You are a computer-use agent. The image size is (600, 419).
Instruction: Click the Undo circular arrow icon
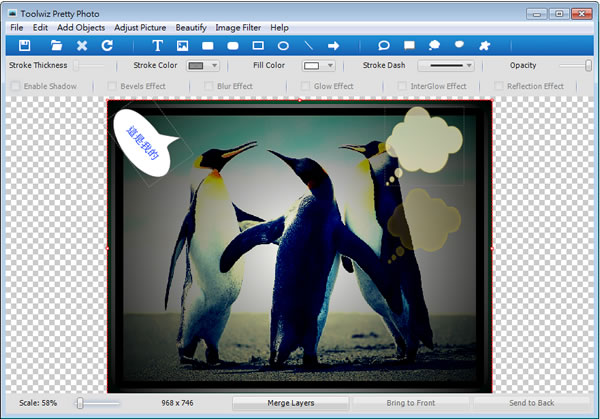point(106,46)
